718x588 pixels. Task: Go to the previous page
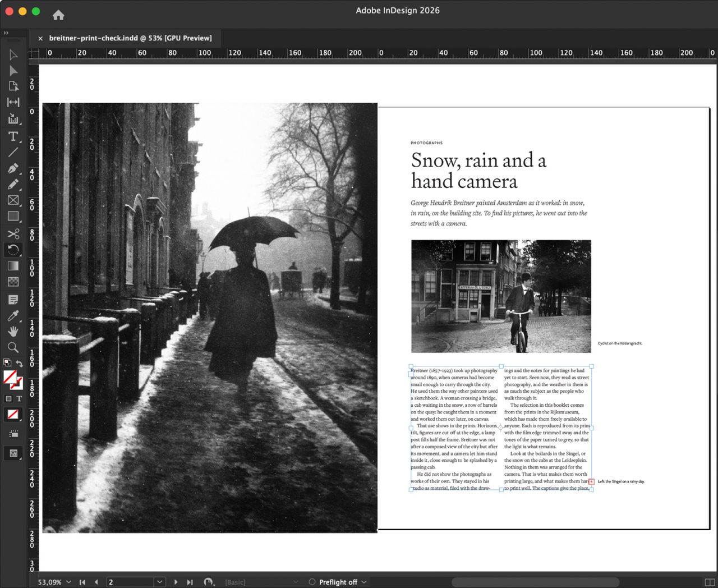point(96,582)
